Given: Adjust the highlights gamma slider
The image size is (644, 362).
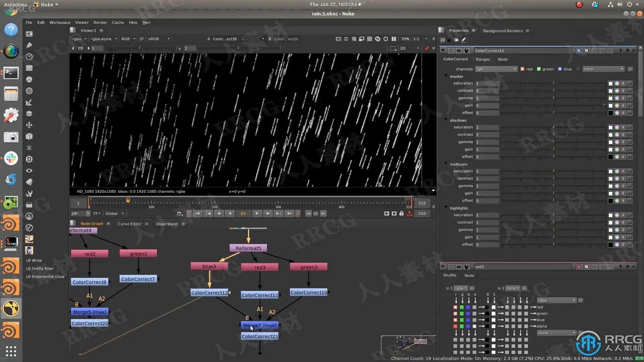Looking at the screenshot, I should (x=553, y=230).
